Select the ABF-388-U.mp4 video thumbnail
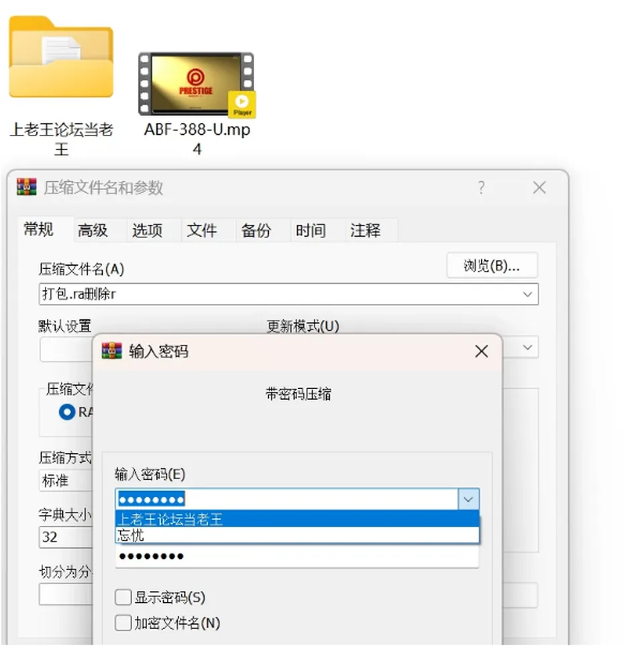Screen dimensions: 644x646 click(197, 84)
